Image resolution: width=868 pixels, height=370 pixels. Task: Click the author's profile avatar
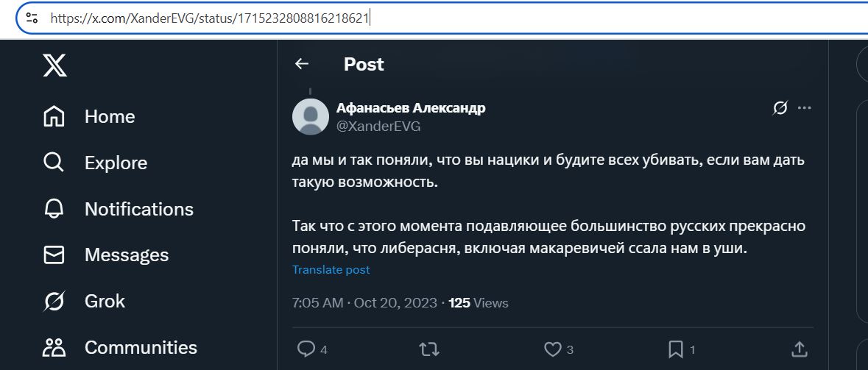311,117
